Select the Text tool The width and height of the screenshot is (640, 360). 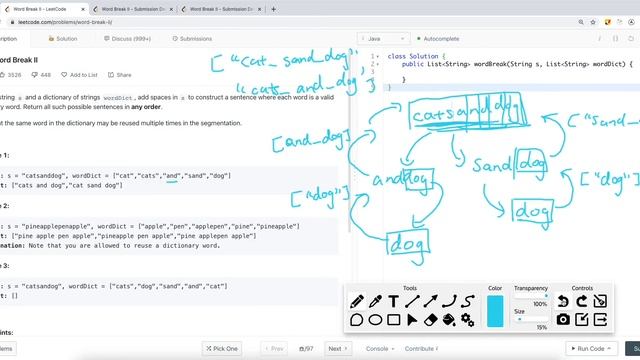click(x=393, y=301)
